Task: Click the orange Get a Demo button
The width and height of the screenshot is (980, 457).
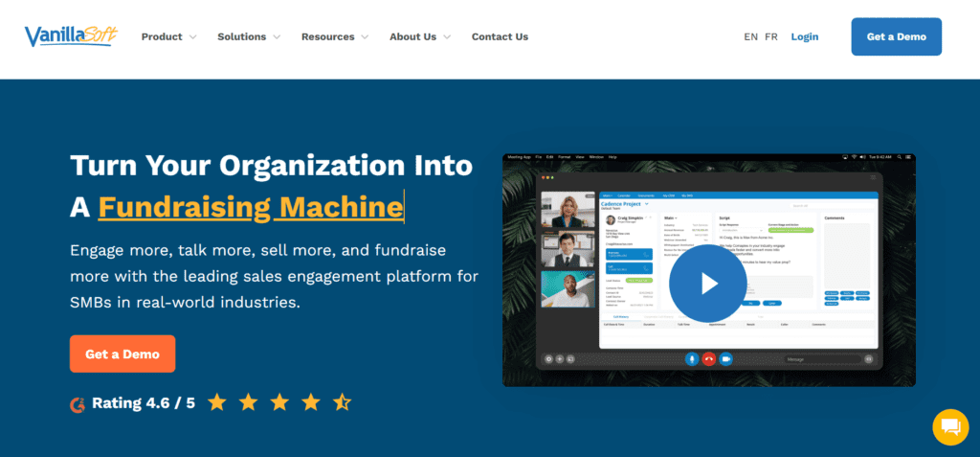Action: [x=122, y=354]
